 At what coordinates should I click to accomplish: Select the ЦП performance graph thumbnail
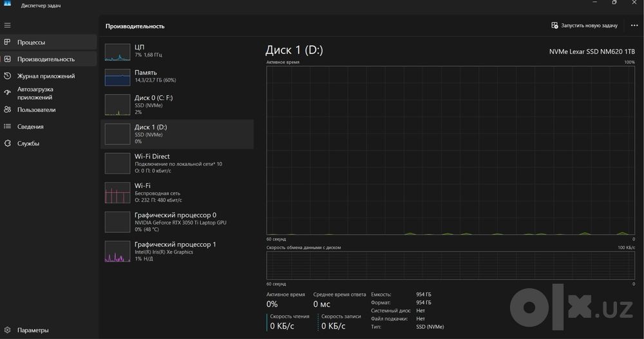point(117,52)
